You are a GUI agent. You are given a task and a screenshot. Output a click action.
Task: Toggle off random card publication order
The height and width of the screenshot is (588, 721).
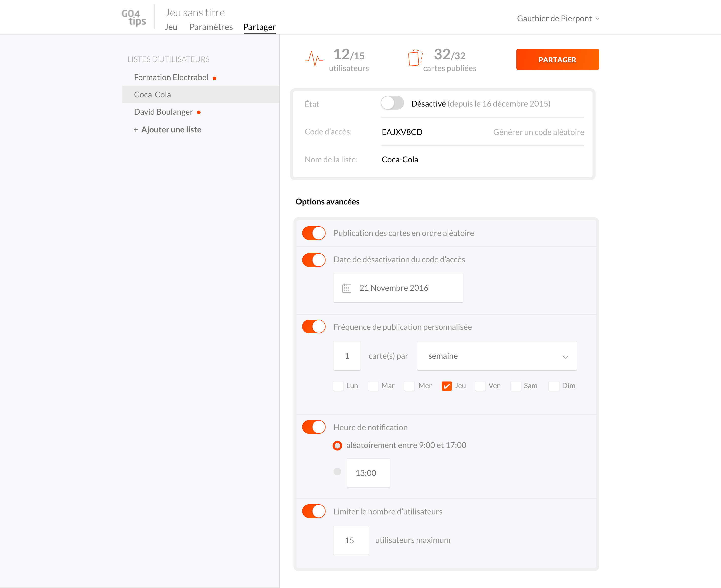pyautogui.click(x=314, y=233)
